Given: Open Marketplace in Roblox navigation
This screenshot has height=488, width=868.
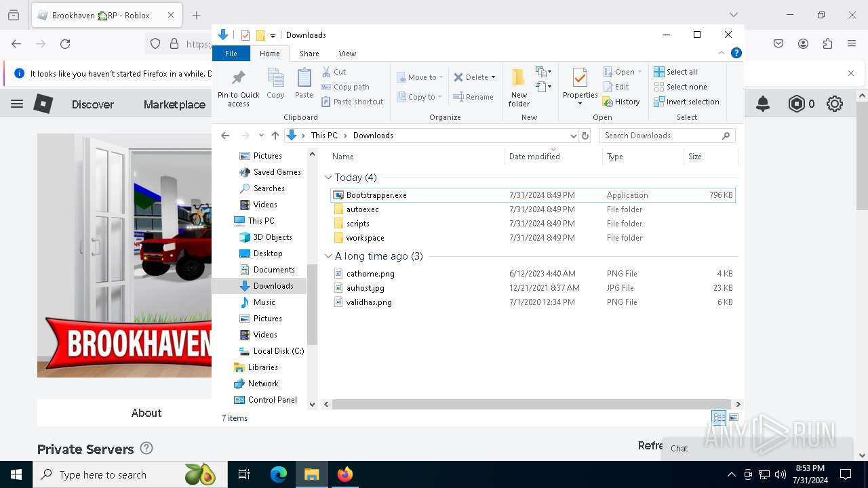Looking at the screenshot, I should click(174, 104).
